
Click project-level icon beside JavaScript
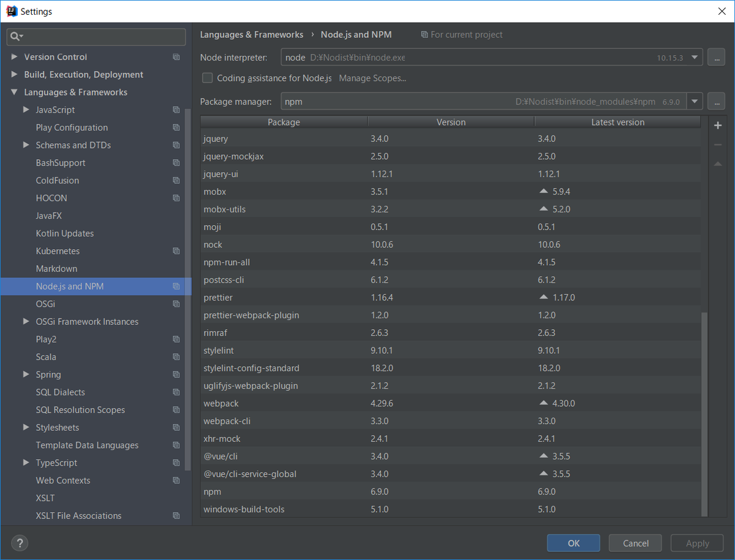tap(176, 110)
